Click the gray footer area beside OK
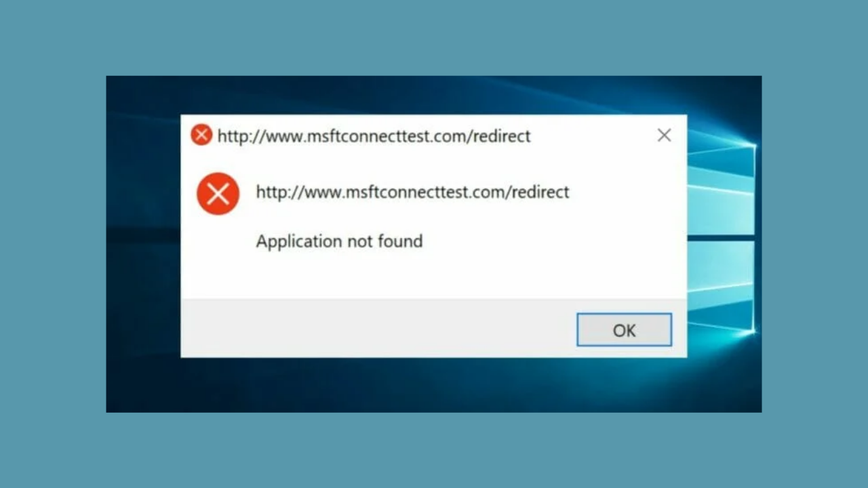The width and height of the screenshot is (868, 488). click(x=377, y=328)
